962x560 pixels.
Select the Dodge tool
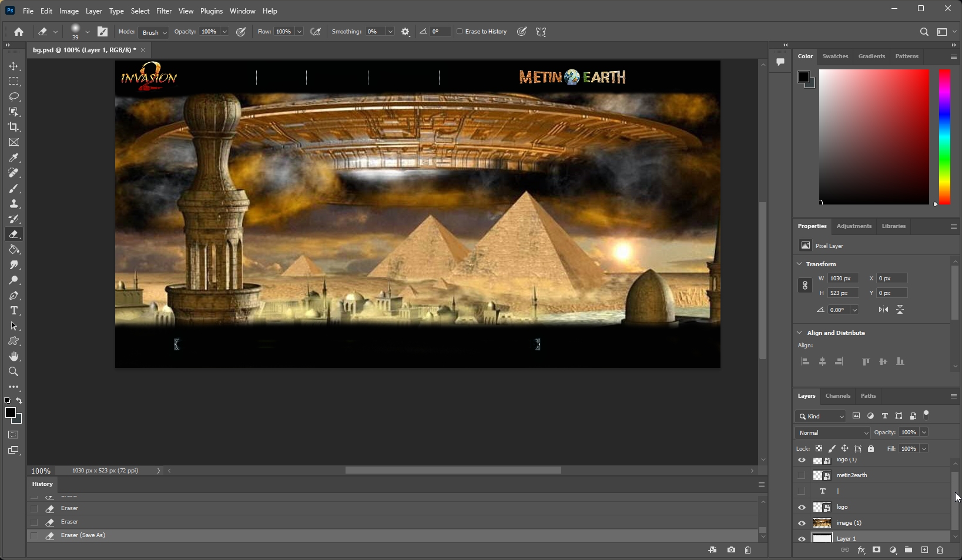tap(14, 280)
